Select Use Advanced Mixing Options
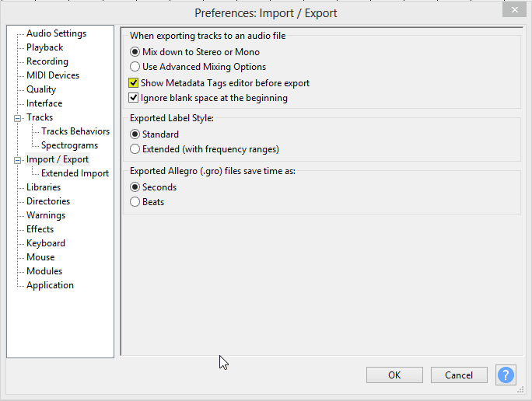Viewport: 532px width, 401px height. 135,67
